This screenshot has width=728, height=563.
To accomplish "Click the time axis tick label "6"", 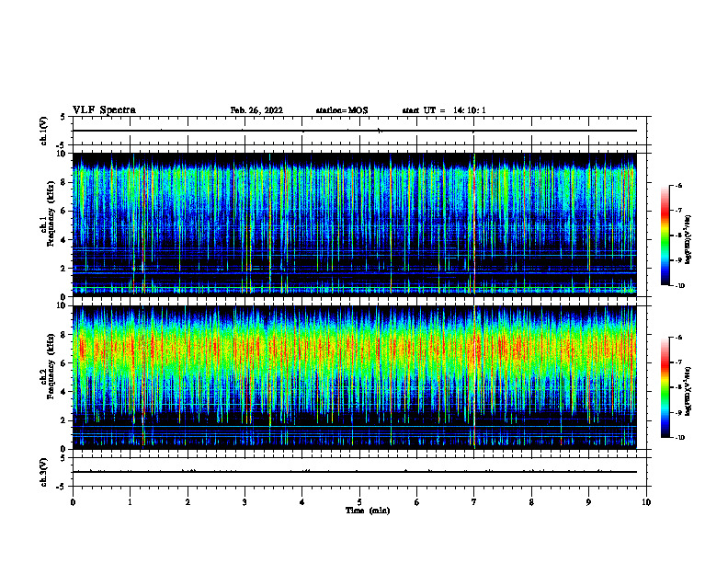I will tap(417, 502).
